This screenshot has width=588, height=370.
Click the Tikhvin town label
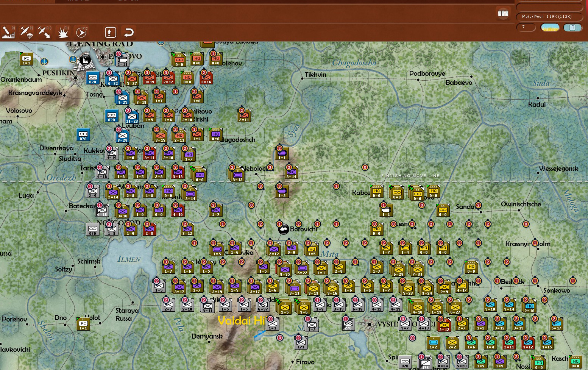(315, 75)
